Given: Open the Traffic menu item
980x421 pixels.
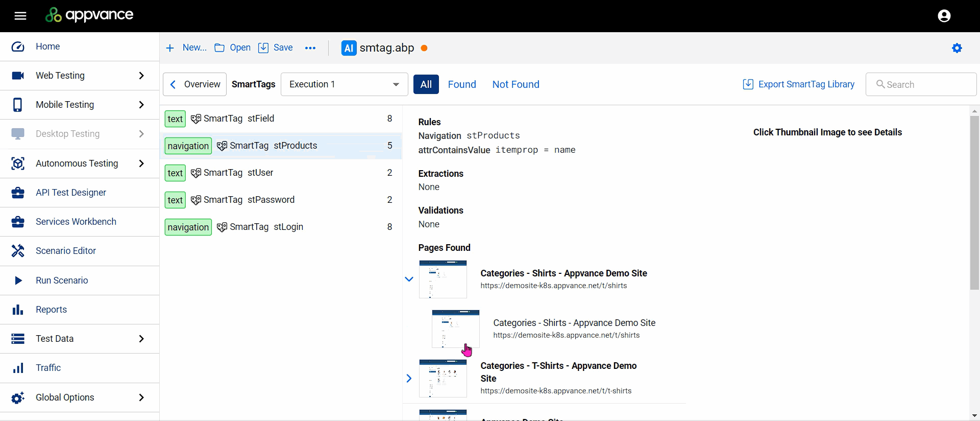Looking at the screenshot, I should click(80, 368).
